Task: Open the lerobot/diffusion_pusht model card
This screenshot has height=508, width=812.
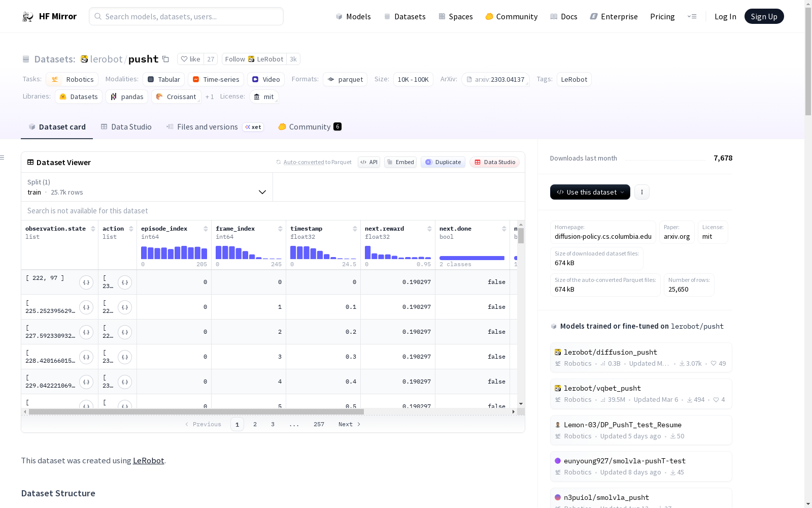Action: click(641, 358)
